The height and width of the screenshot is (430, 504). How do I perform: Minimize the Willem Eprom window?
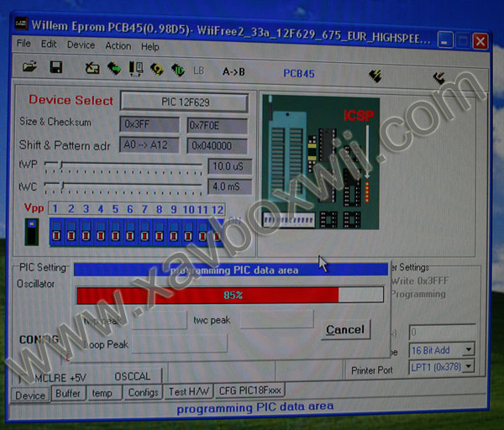coord(445,40)
